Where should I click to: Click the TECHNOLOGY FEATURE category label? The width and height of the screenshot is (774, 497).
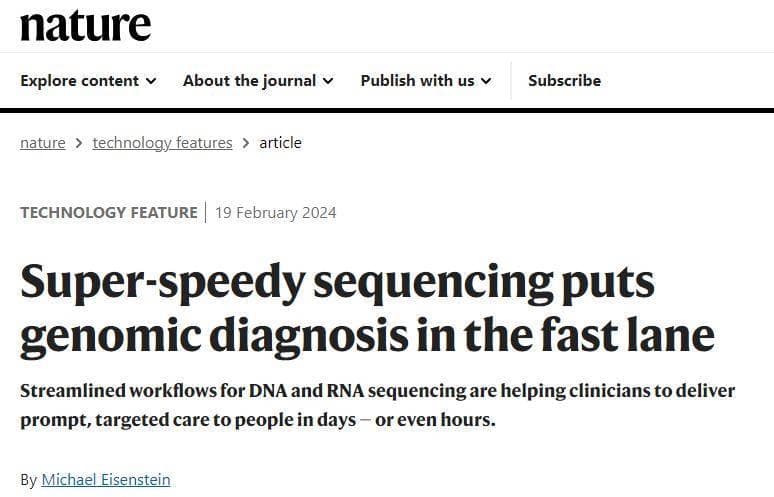(109, 213)
